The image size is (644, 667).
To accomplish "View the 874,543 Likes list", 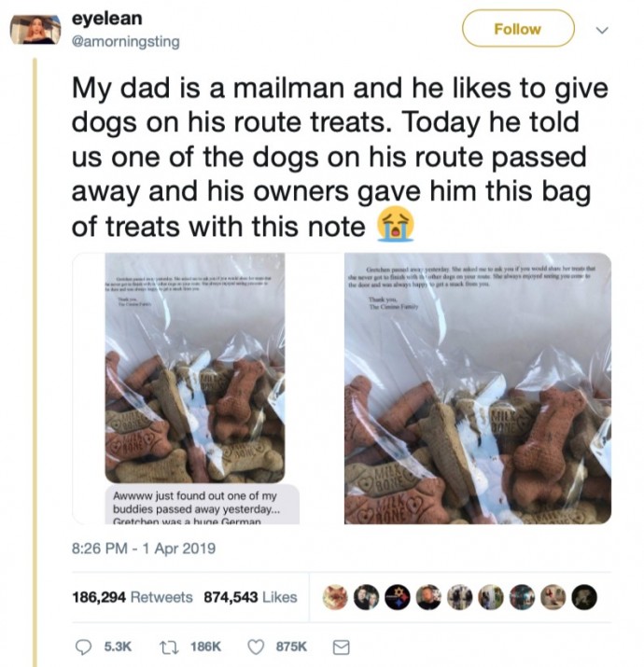I will 250,597.
